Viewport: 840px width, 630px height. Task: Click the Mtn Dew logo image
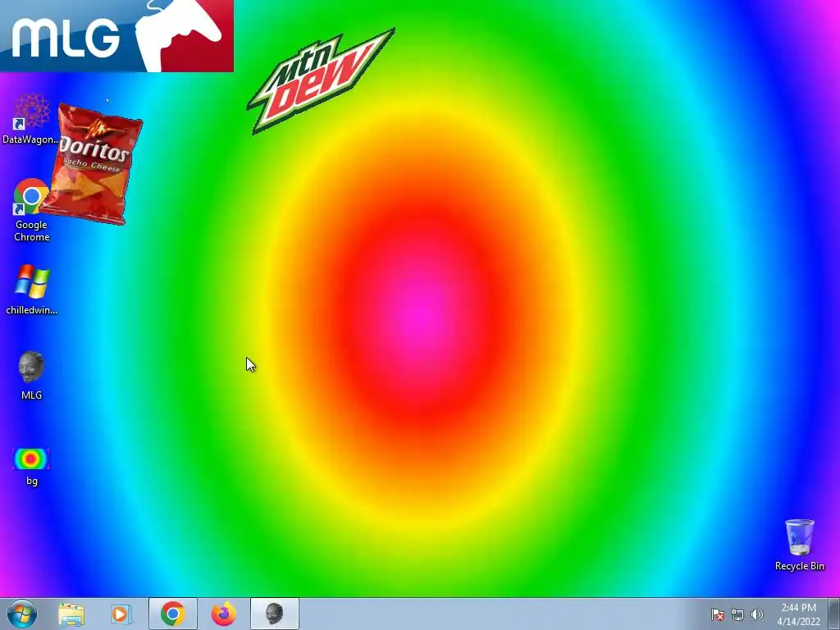[321, 80]
